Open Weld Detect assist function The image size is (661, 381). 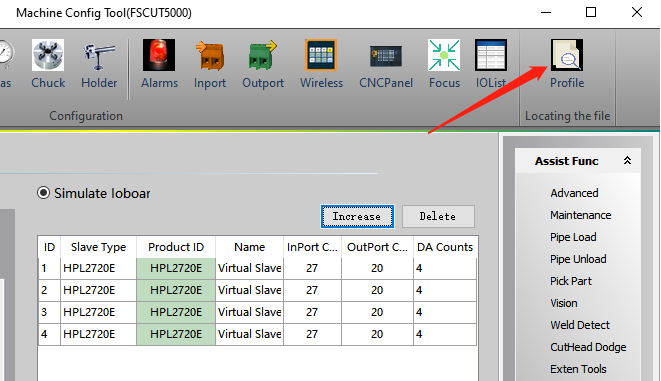point(580,325)
